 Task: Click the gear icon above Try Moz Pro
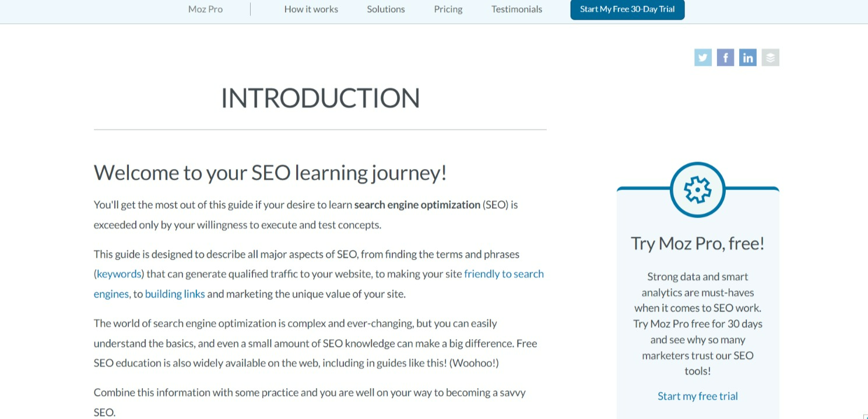point(697,190)
